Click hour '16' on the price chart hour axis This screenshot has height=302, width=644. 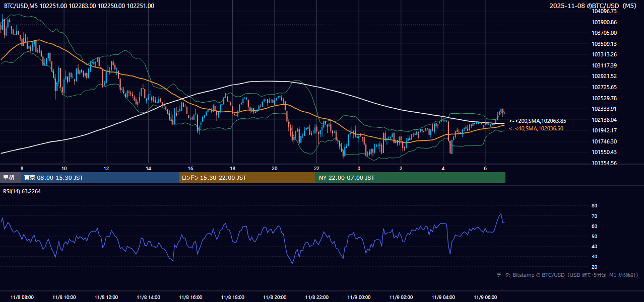coord(190,168)
